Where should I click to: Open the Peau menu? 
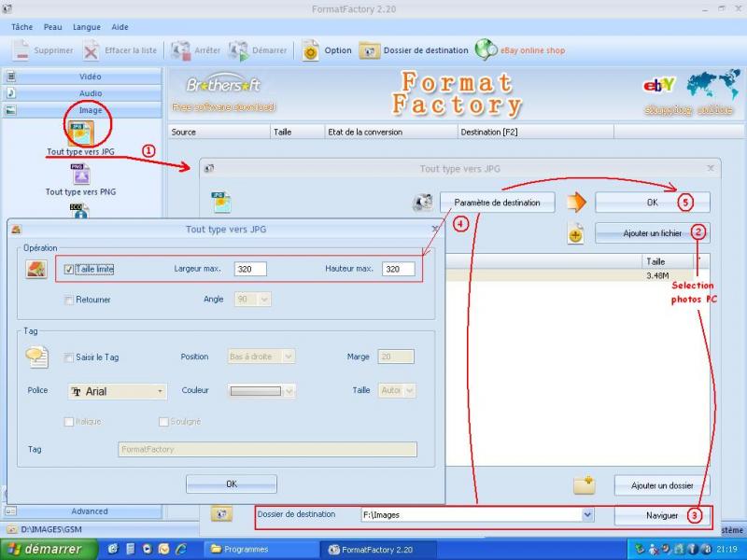(53, 27)
